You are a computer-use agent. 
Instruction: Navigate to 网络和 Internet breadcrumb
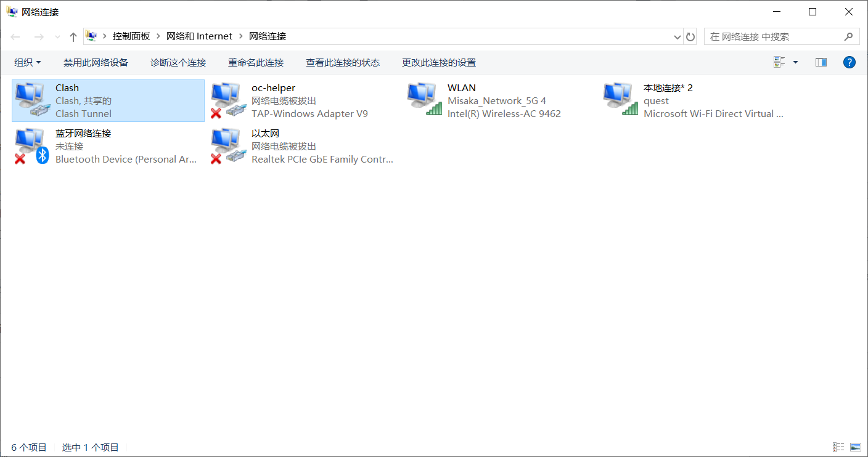click(x=200, y=36)
